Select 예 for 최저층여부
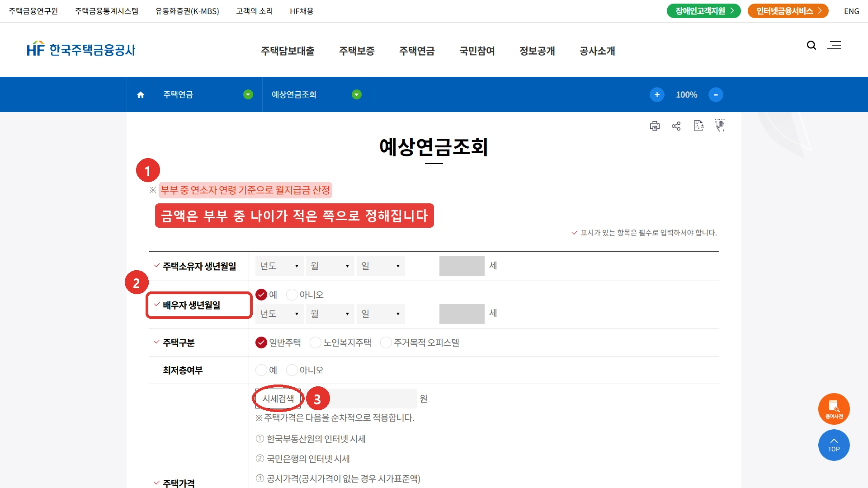Image resolution: width=868 pixels, height=488 pixels. [x=261, y=370]
